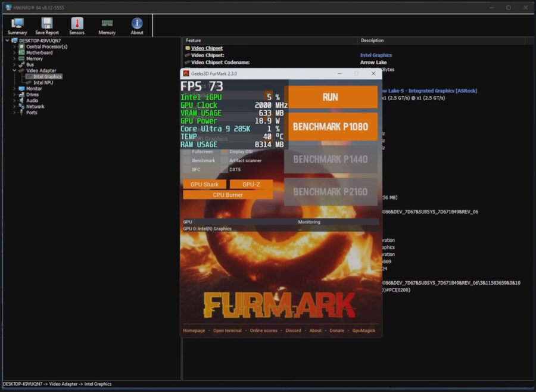
Task: Tick the DXT5 checkbox
Action: click(225, 170)
